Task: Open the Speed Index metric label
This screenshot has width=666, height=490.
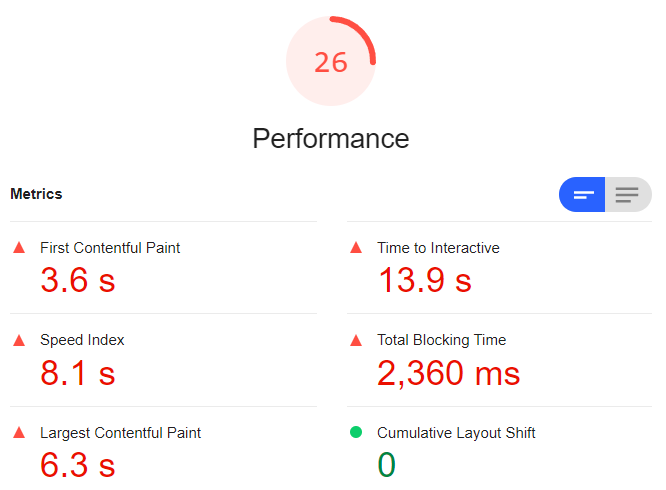Action: pyautogui.click(x=82, y=340)
